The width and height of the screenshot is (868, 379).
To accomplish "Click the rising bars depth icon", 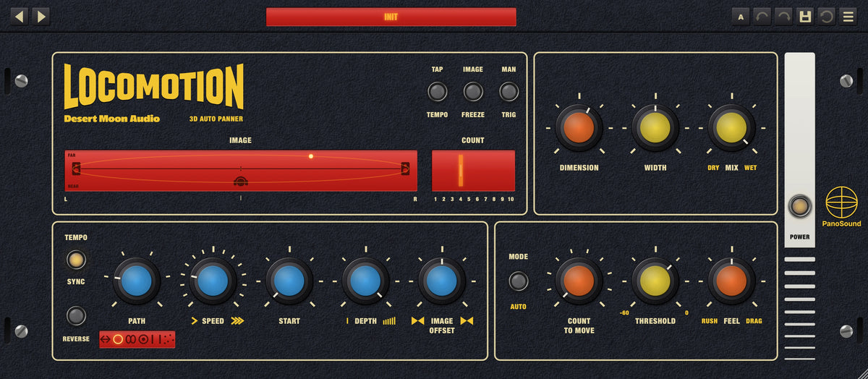I will point(389,320).
